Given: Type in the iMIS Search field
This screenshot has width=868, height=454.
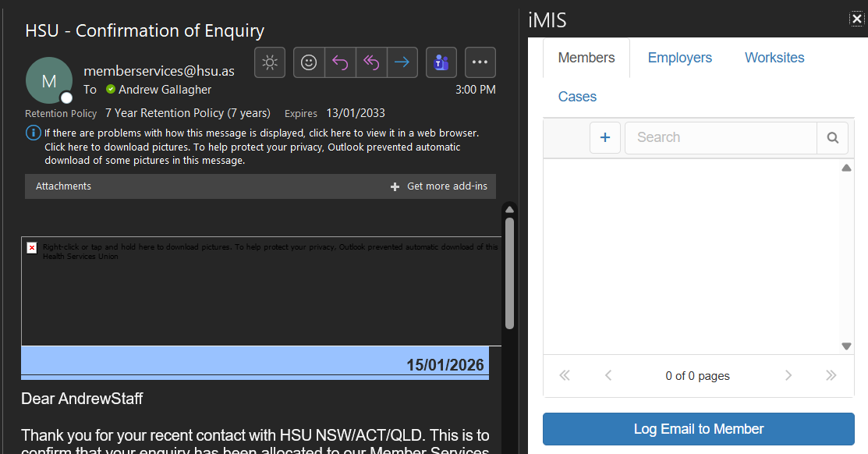Looking at the screenshot, I should tap(720, 138).
